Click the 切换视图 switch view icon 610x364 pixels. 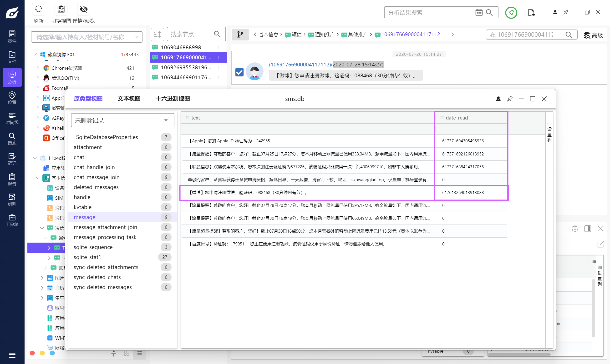point(61,9)
